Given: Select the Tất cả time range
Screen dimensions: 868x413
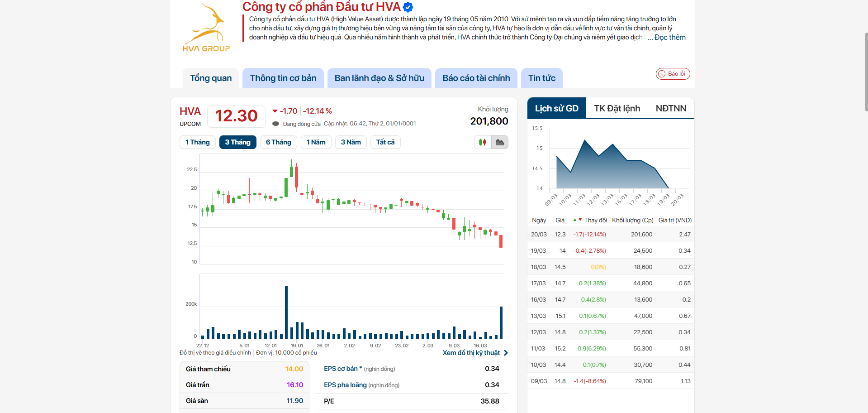Looking at the screenshot, I should click(385, 142).
